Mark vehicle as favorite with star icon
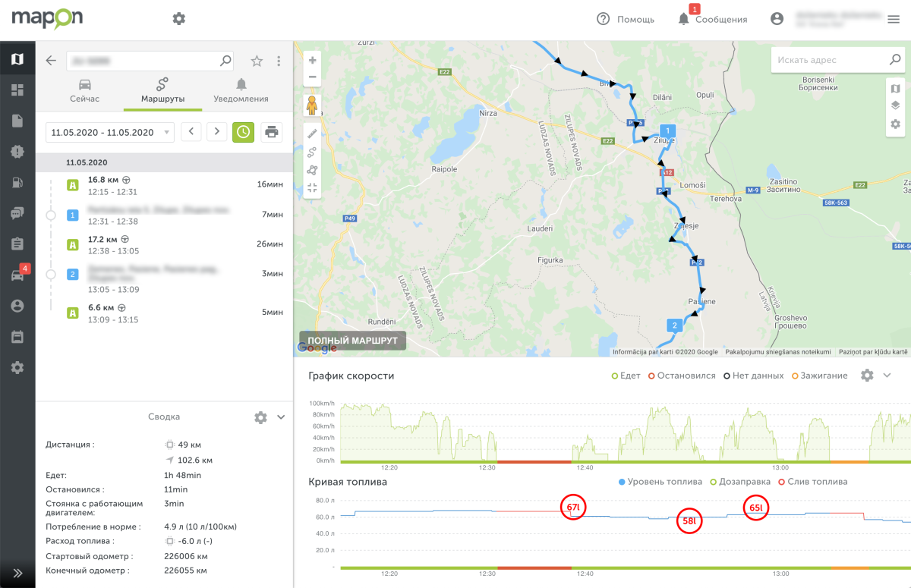This screenshot has height=588, width=911. 257,61
